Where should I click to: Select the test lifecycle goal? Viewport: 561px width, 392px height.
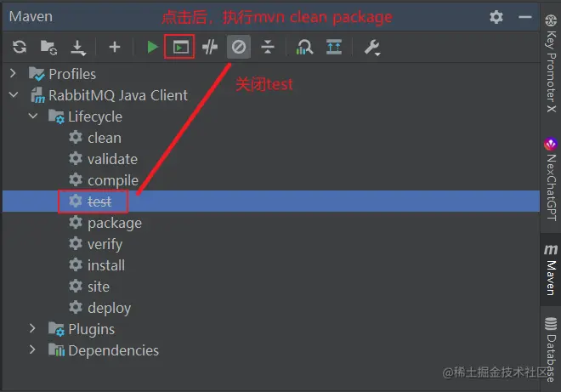99,202
